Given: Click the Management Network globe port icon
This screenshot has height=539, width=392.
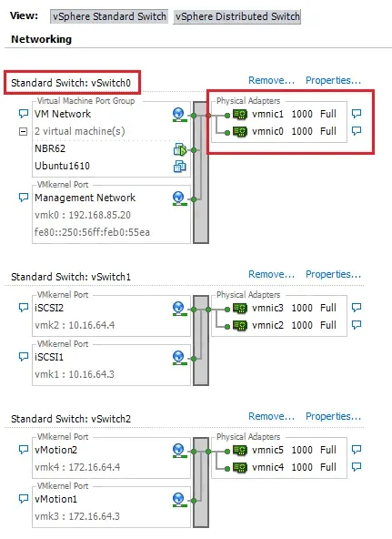Looking at the screenshot, I should [179, 198].
